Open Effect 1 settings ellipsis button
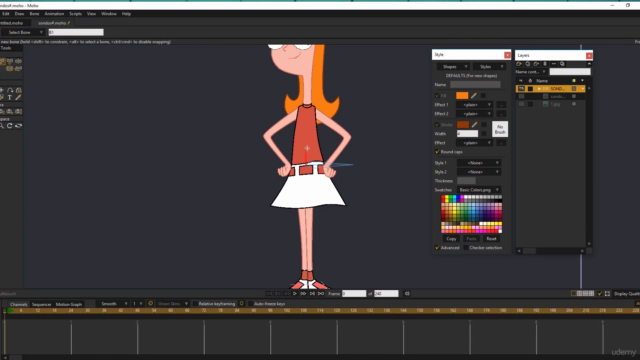The width and height of the screenshot is (640, 360). 501,105
